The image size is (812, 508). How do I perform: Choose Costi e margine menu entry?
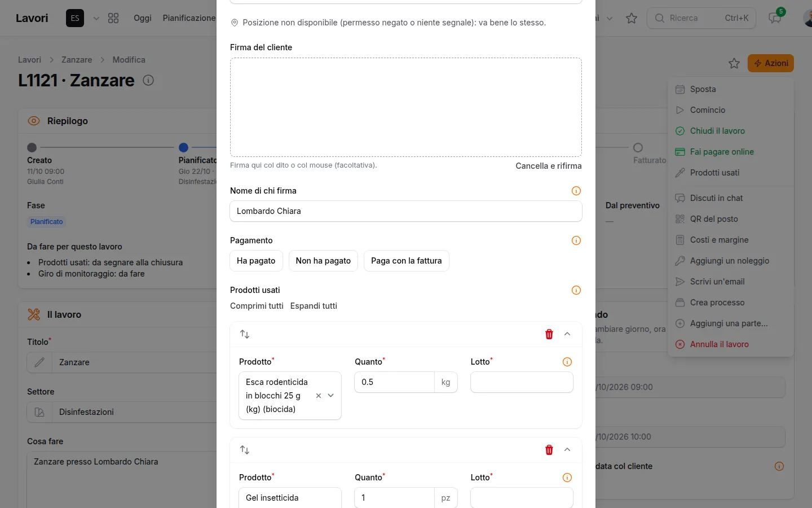coord(731,240)
